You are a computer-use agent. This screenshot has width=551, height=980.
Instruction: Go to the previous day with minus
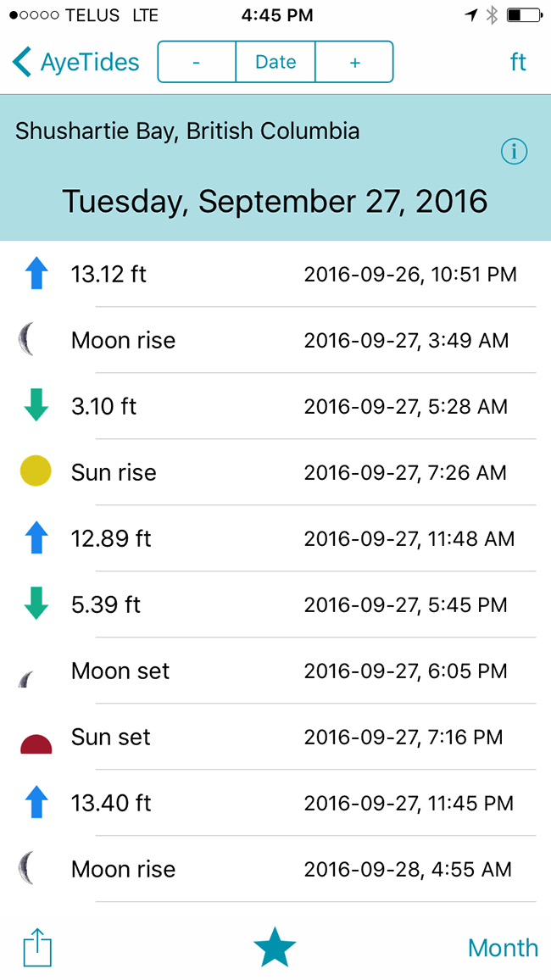(x=196, y=62)
